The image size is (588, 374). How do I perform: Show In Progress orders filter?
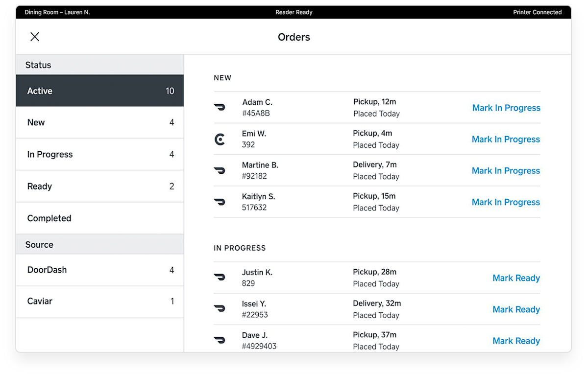click(x=100, y=154)
